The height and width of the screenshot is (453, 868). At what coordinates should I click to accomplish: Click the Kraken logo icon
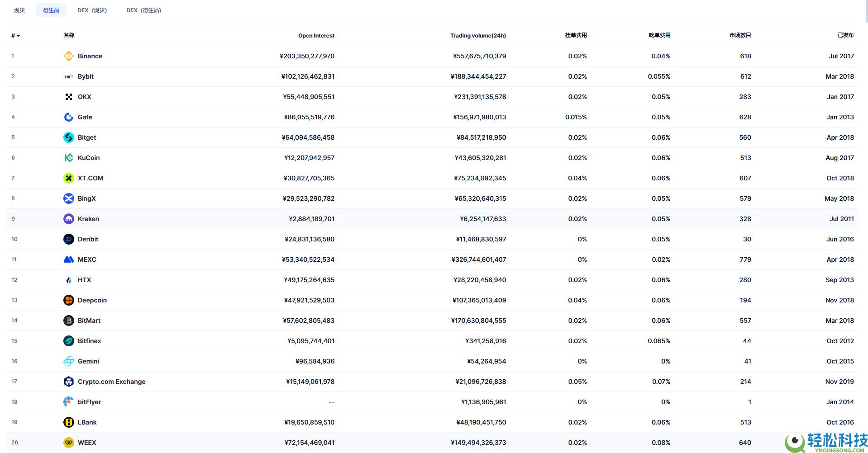coord(68,219)
